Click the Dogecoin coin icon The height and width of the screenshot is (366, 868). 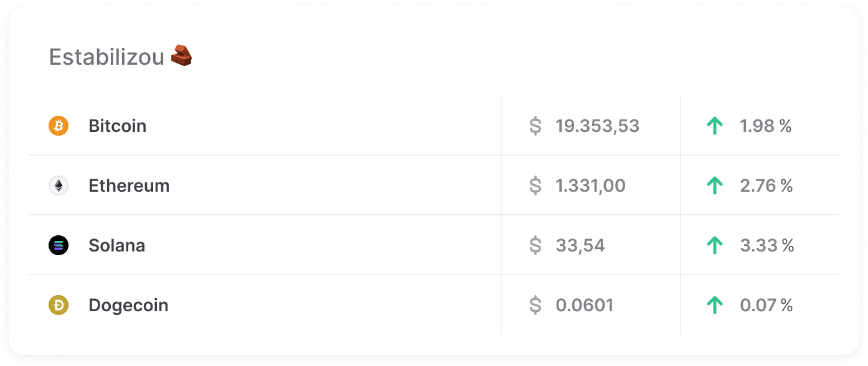pyautogui.click(x=57, y=305)
